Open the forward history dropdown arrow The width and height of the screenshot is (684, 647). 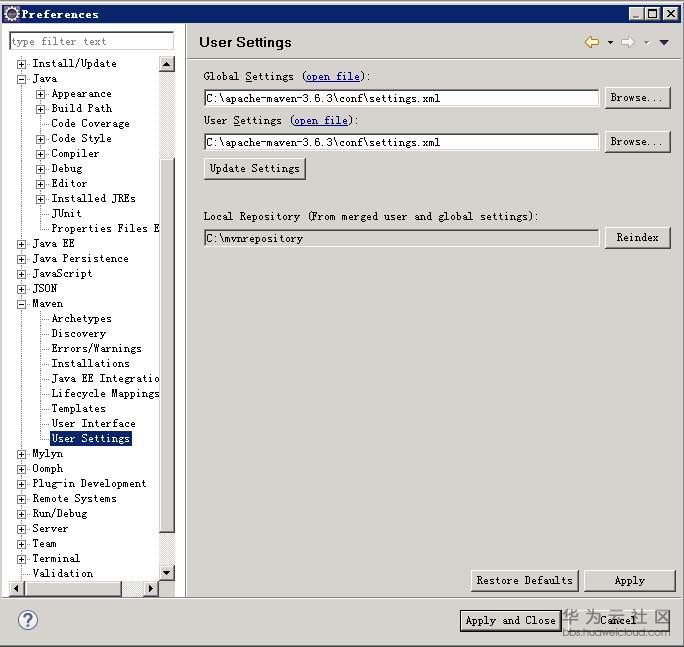647,43
